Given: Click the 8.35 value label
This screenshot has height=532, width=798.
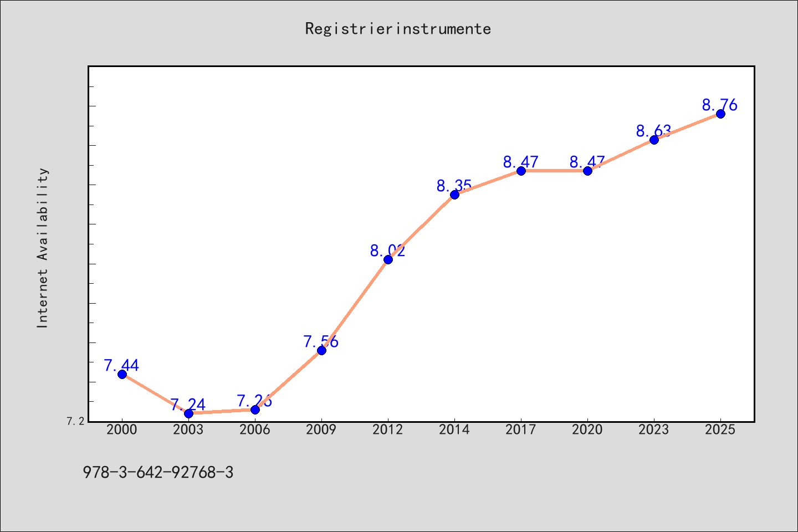Looking at the screenshot, I should point(454,185).
